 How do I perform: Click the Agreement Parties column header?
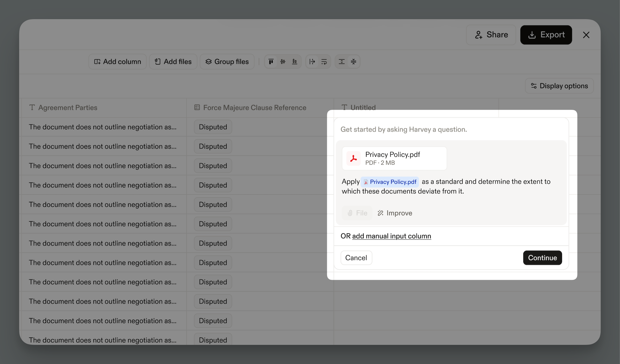[x=104, y=108]
